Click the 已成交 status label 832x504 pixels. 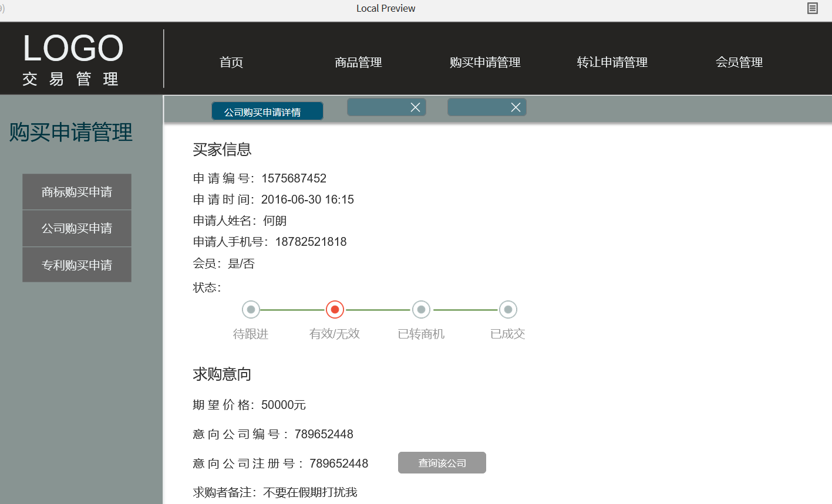point(508,334)
